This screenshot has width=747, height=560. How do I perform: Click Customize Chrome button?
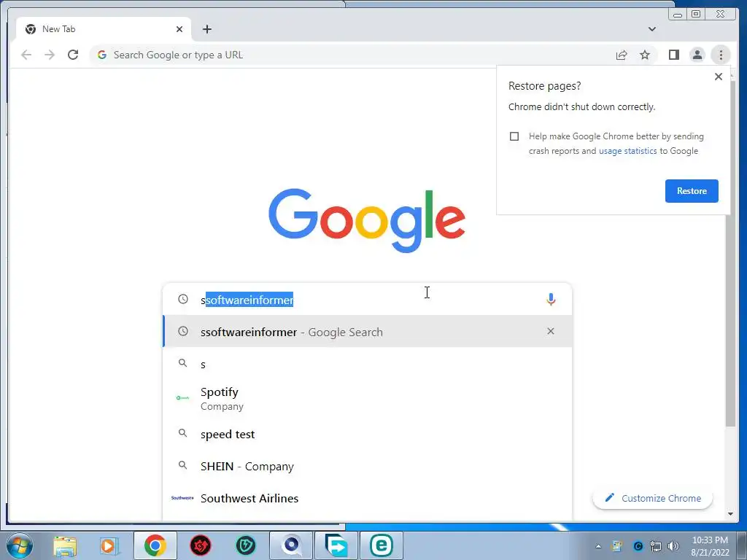tap(652, 498)
